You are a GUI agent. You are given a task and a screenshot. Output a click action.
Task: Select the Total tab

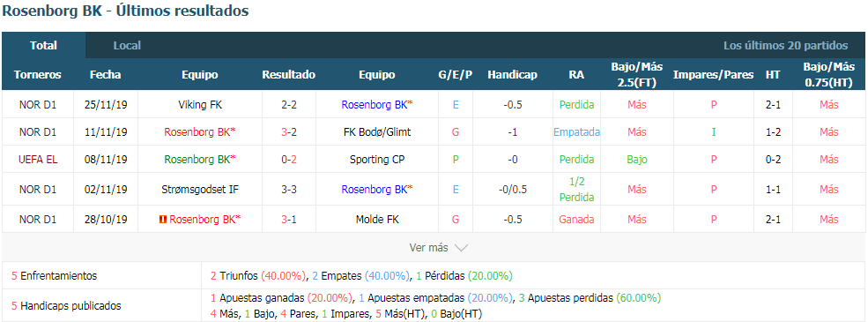pyautogui.click(x=44, y=46)
